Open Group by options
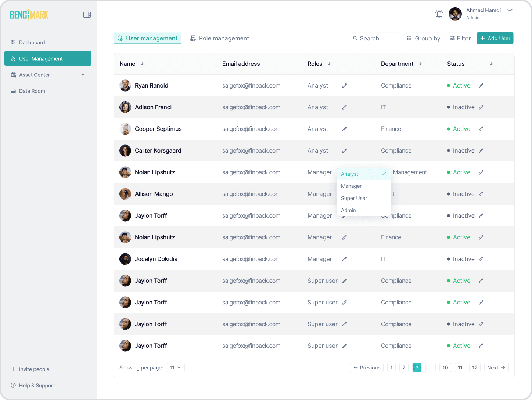532x400 pixels. point(423,38)
